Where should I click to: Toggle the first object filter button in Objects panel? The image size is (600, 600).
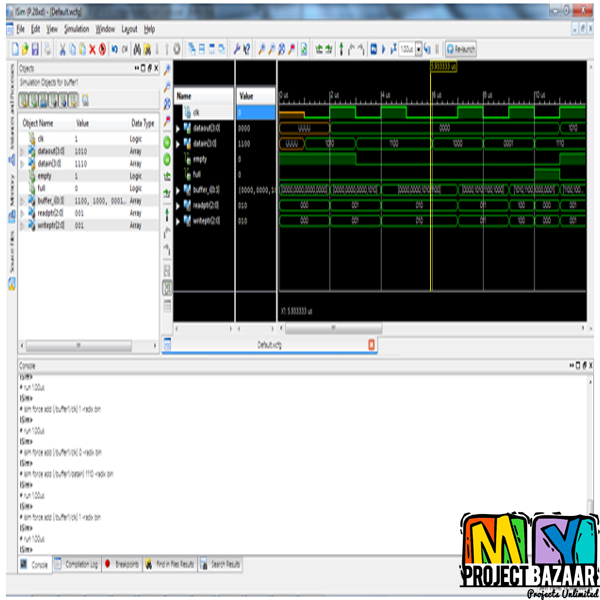pos(25,100)
